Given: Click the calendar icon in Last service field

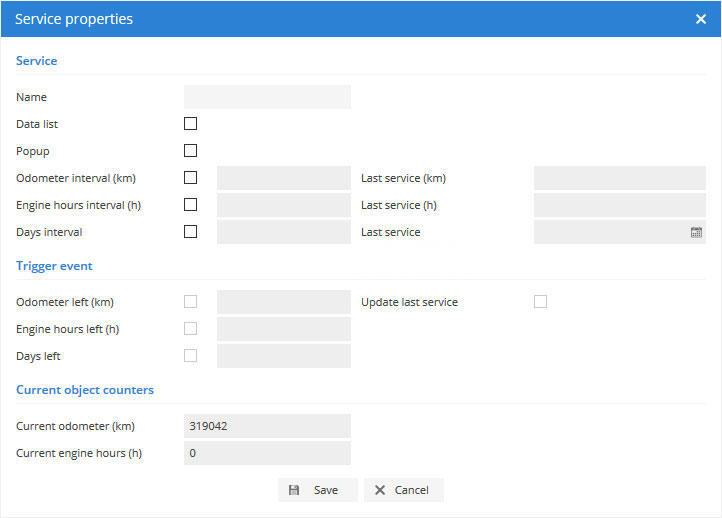Looking at the screenshot, I should [x=696, y=232].
